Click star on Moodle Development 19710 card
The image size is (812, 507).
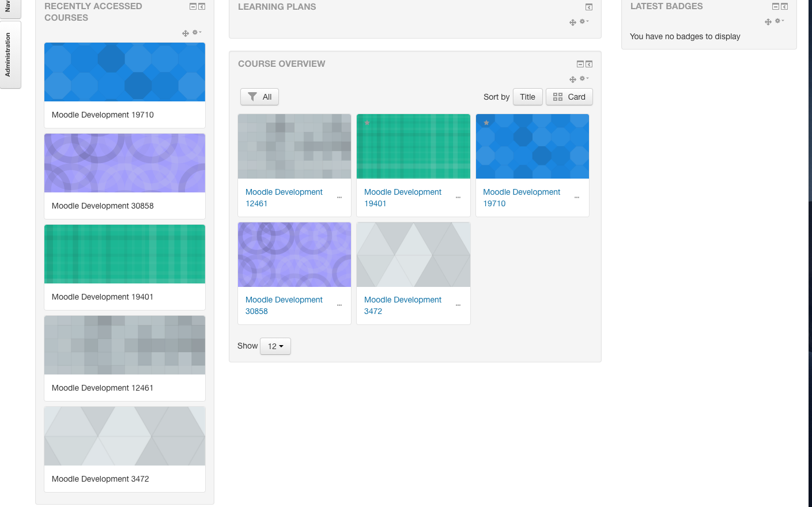pos(486,123)
